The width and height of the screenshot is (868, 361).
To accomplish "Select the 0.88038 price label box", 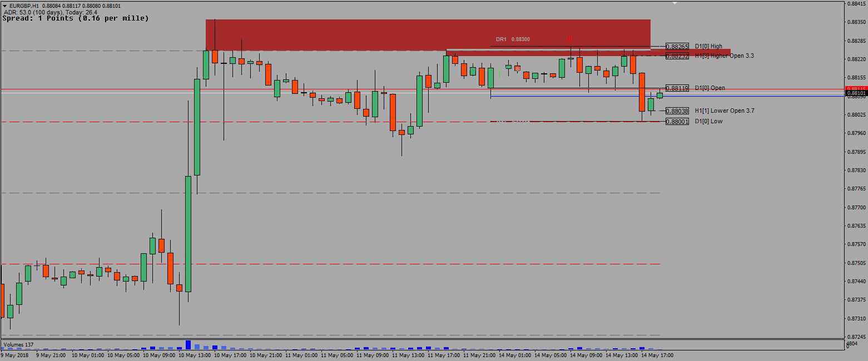I will [x=677, y=111].
